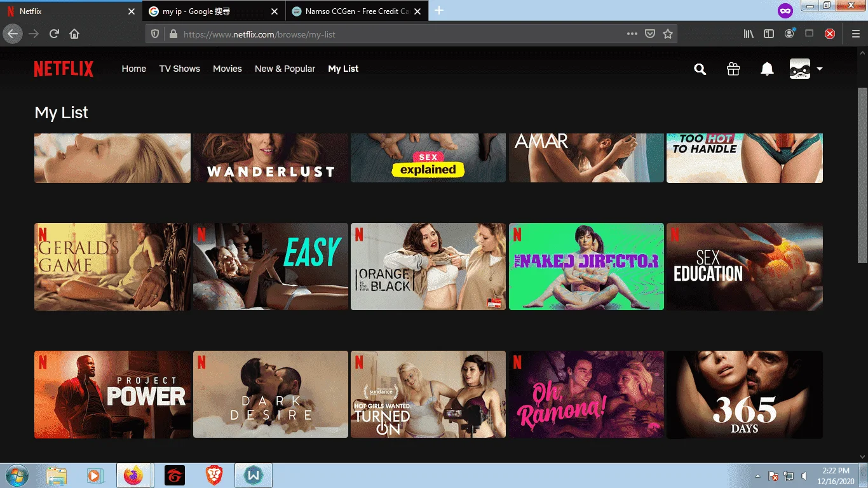Open the Sex Explained title card
The width and height of the screenshot is (868, 488).
click(428, 158)
